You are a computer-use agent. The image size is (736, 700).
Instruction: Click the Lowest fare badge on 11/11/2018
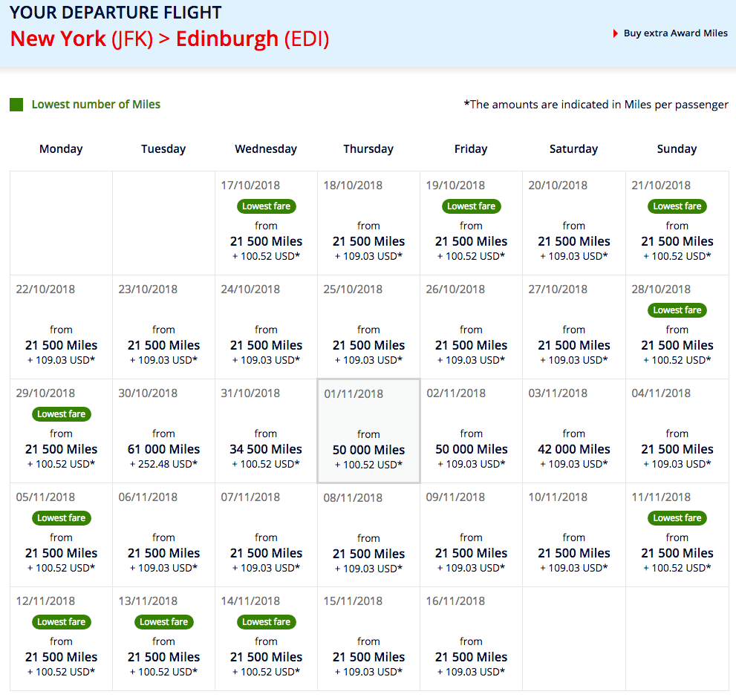[677, 517]
